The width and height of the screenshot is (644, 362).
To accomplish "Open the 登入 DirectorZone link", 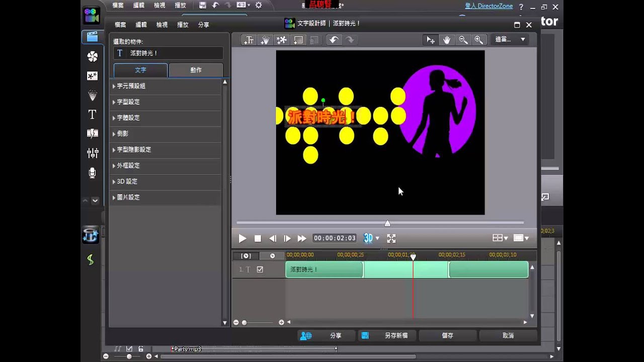I will pos(489,6).
